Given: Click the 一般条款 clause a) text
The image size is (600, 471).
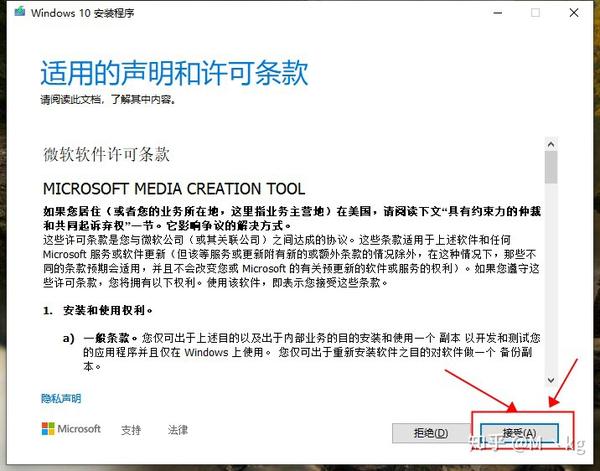Looking at the screenshot, I should click(311, 352).
